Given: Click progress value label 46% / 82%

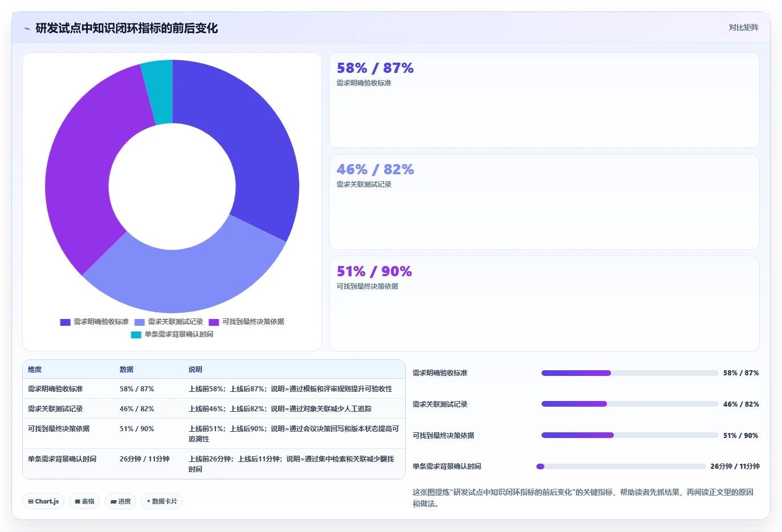Looking at the screenshot, I should point(741,404).
